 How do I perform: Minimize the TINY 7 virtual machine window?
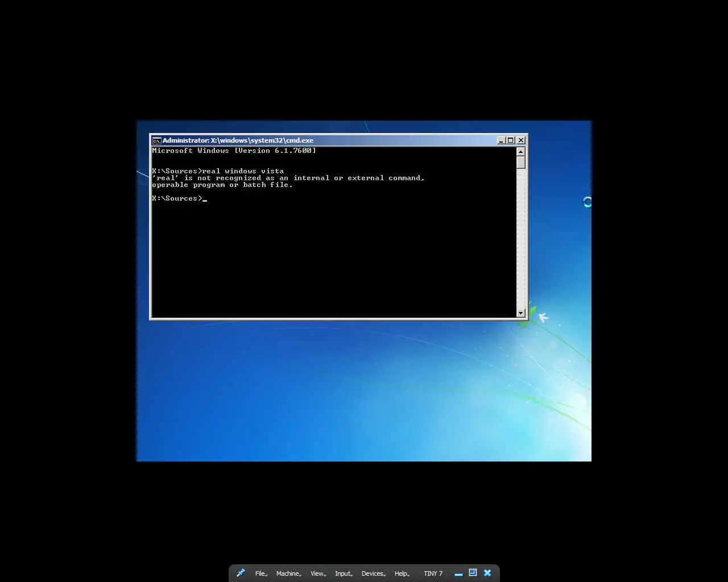pos(458,573)
